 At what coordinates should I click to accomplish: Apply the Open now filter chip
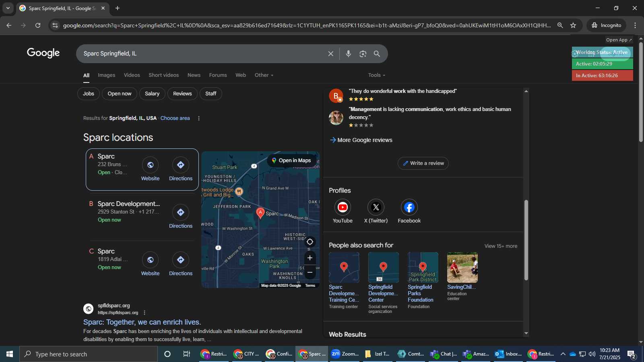[x=120, y=94]
